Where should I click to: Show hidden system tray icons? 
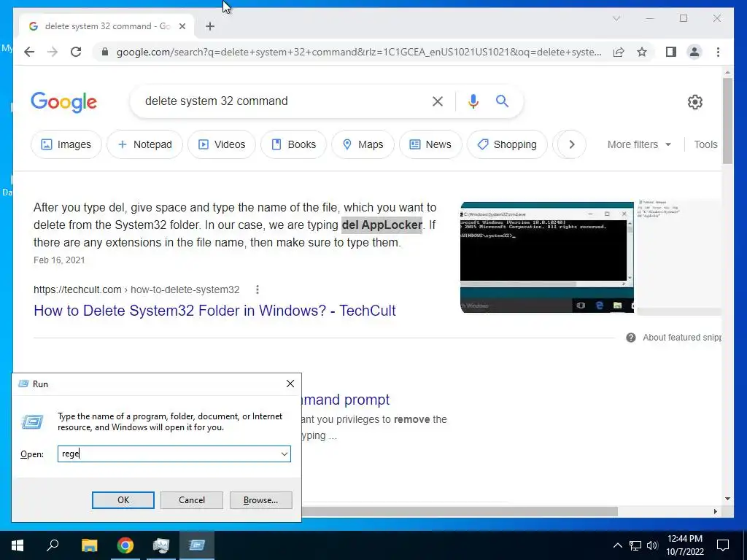(x=617, y=545)
